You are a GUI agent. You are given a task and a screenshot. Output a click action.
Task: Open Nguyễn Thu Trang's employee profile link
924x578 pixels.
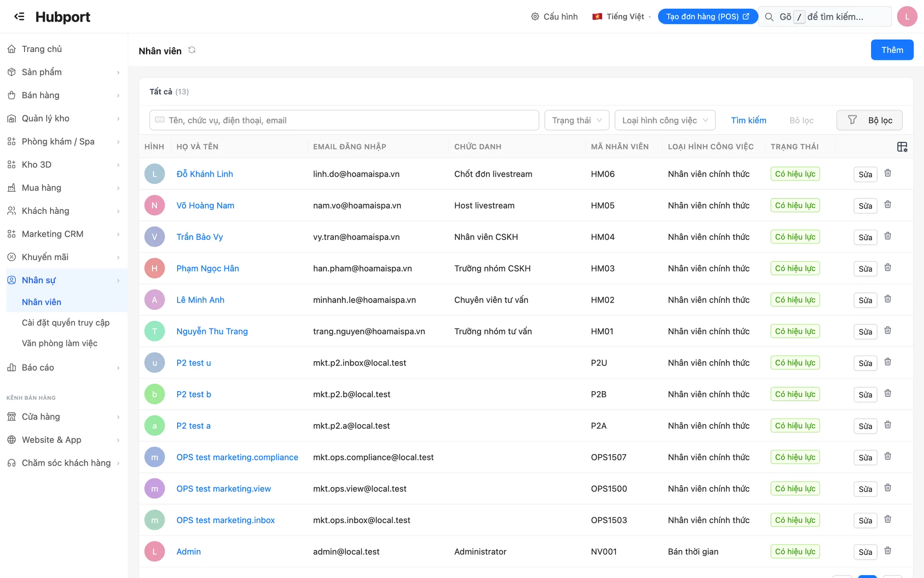[x=212, y=331]
